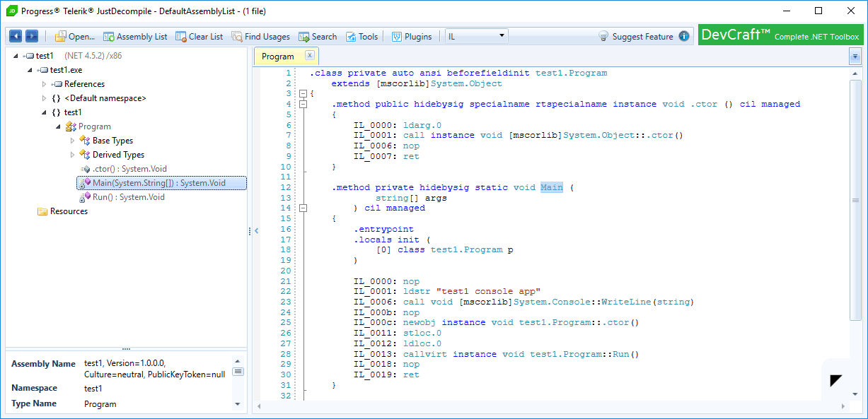Expand the Base Types node
Viewport: 868px width, 419px height.
coord(72,141)
